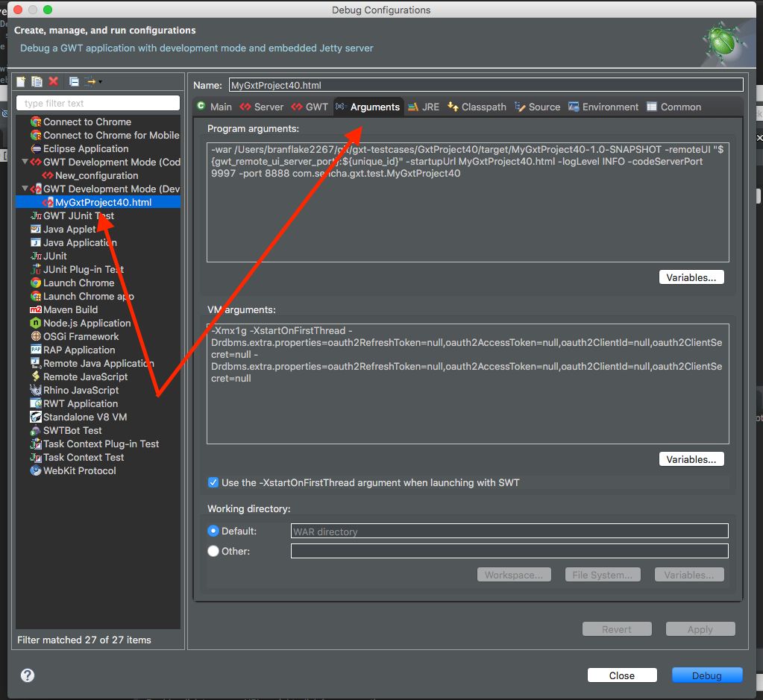The width and height of the screenshot is (763, 700).
Task: Click the Eclipse Application icon
Action: click(36, 149)
